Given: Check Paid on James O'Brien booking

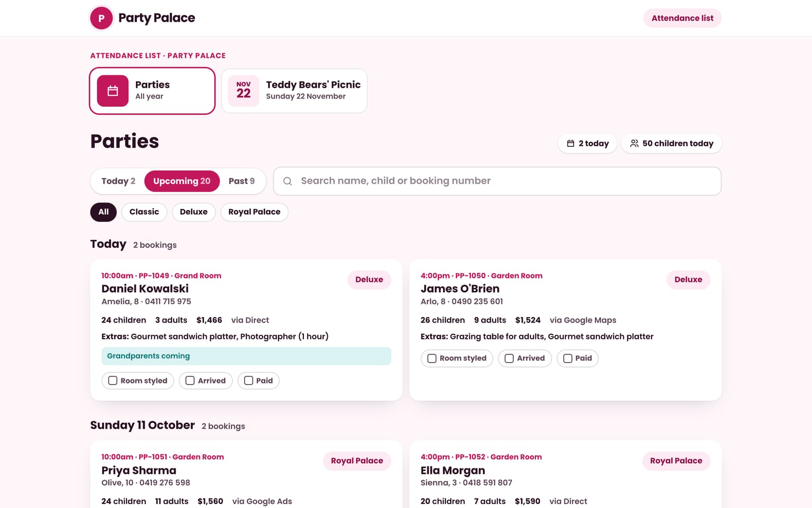Looking at the screenshot, I should pyautogui.click(x=578, y=359).
